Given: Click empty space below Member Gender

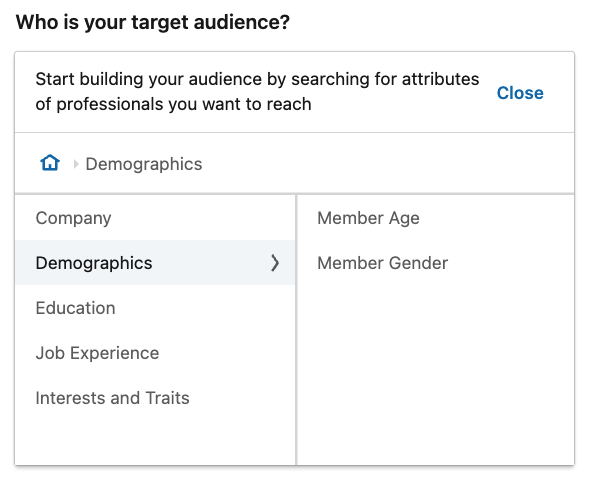Looking at the screenshot, I should [x=436, y=372].
